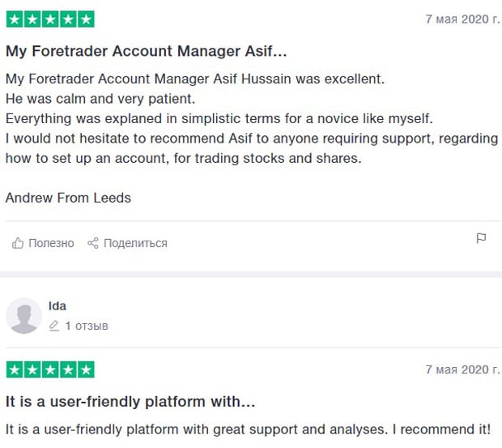Click Ida's review date 7 мая 2020
The height and width of the screenshot is (448, 502).
(462, 369)
